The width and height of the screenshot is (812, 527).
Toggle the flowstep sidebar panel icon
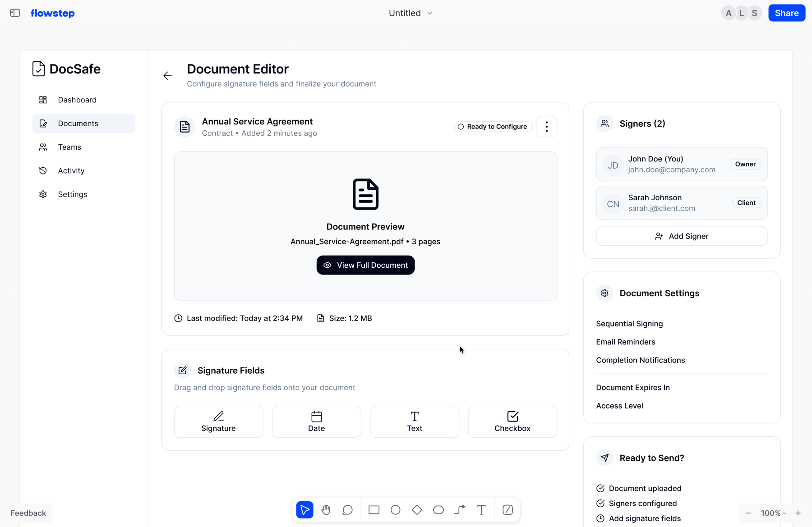point(15,13)
